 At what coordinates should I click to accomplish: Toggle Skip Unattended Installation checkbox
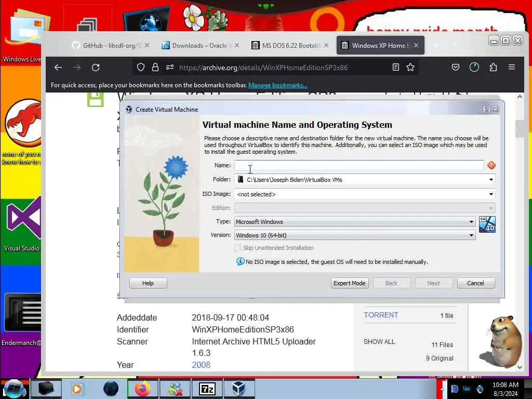point(238,248)
